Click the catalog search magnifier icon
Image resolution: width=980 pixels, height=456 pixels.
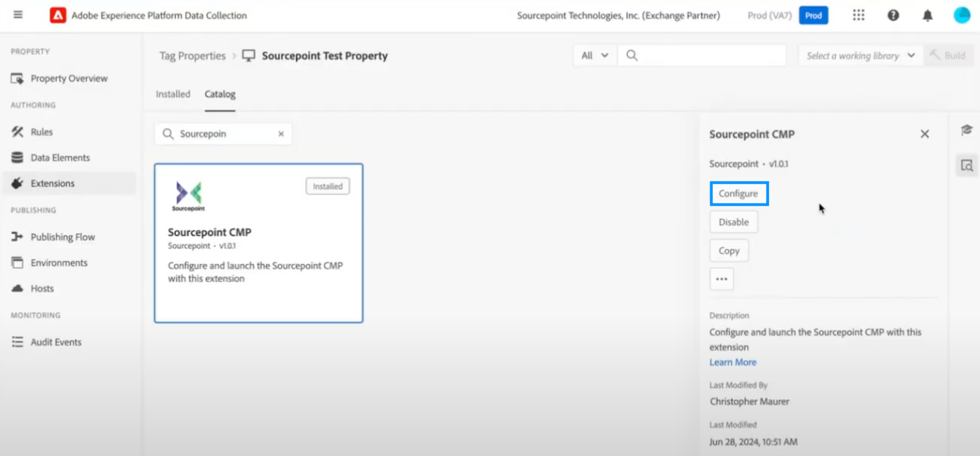pyautogui.click(x=168, y=134)
